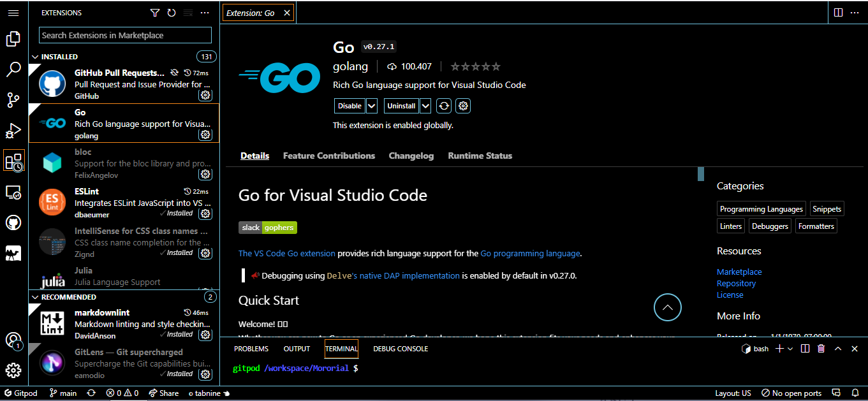Open manage gear for ESLint extension

click(205, 214)
